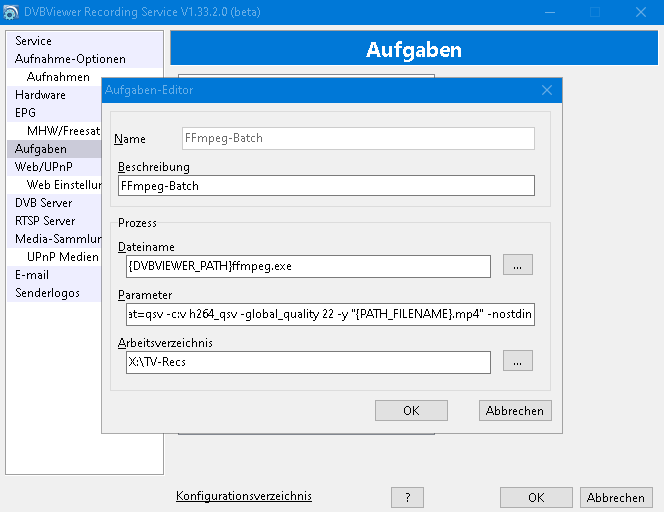Click the question mark help button
The width and height of the screenshot is (664, 512).
[x=407, y=497]
